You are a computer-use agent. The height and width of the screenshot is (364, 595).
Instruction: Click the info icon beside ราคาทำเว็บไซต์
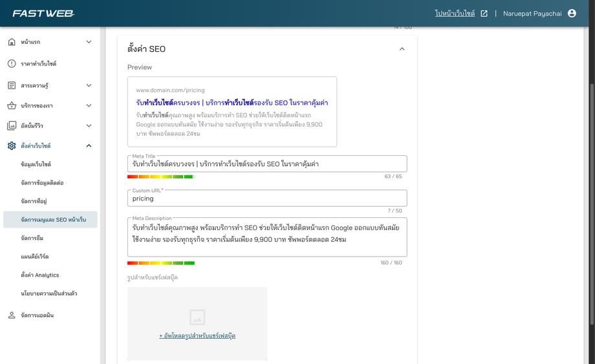click(x=12, y=64)
